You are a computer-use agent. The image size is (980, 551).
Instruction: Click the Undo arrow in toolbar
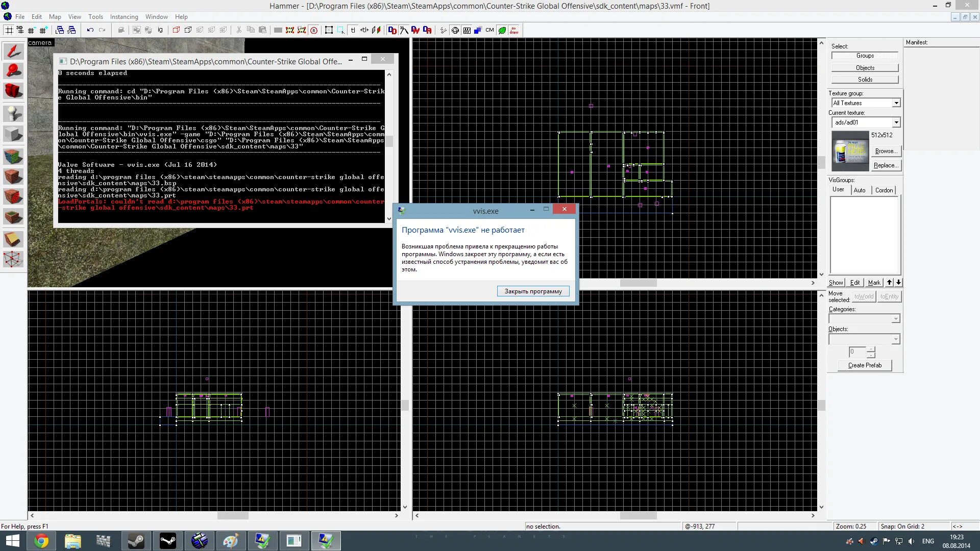pyautogui.click(x=90, y=30)
